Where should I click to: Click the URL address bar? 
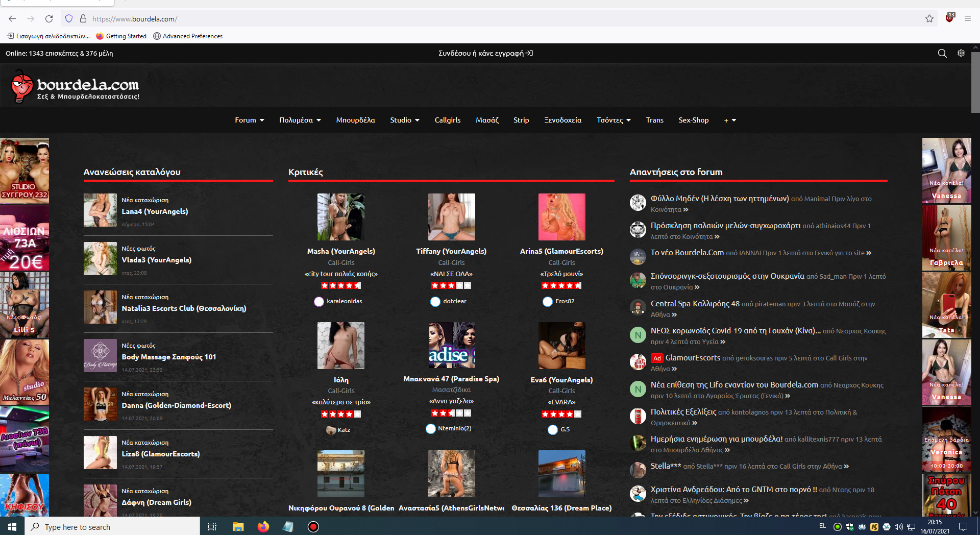pyautogui.click(x=500, y=19)
